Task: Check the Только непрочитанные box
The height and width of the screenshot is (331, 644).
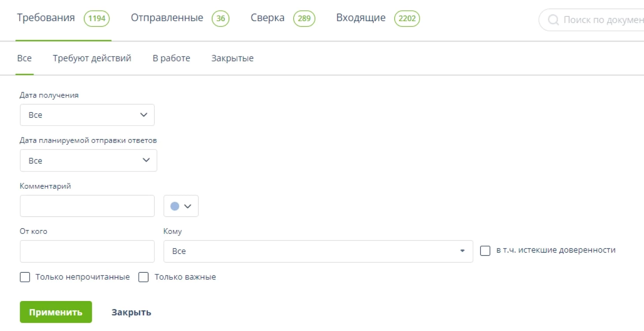Action: pos(25,277)
